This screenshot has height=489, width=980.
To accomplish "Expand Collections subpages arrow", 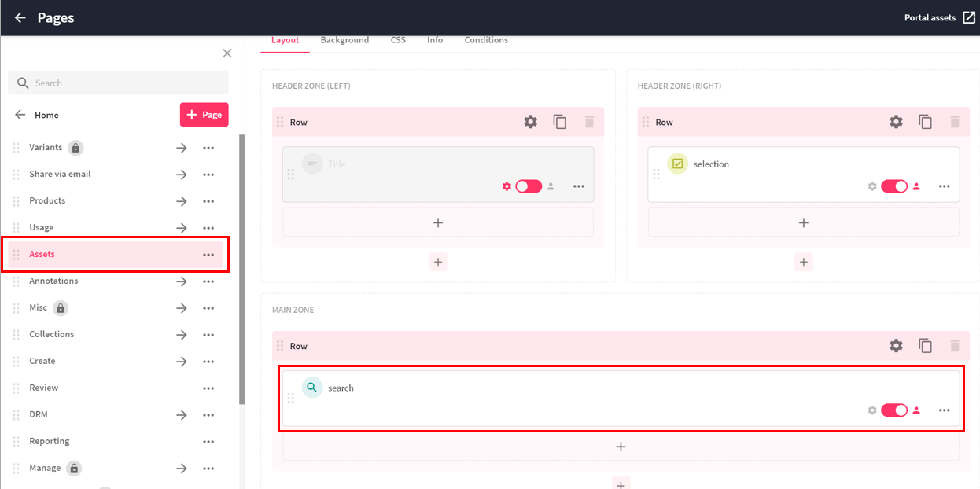I will [182, 335].
